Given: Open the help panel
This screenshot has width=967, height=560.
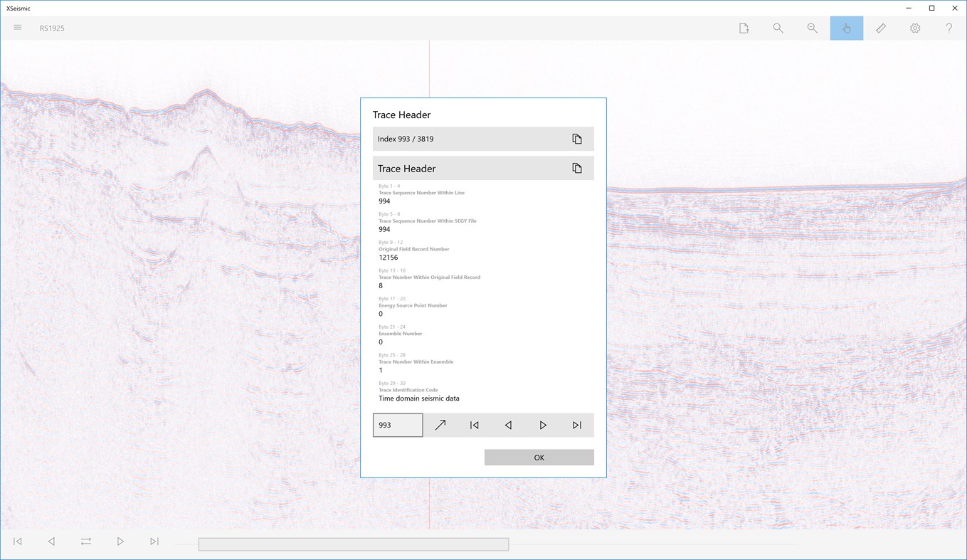Looking at the screenshot, I should 948,28.
